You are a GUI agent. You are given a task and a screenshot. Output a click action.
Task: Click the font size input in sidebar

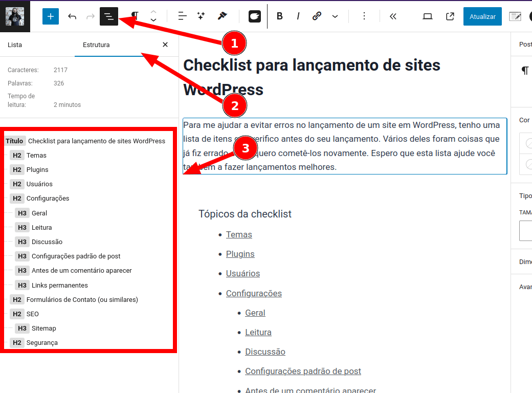(525, 231)
